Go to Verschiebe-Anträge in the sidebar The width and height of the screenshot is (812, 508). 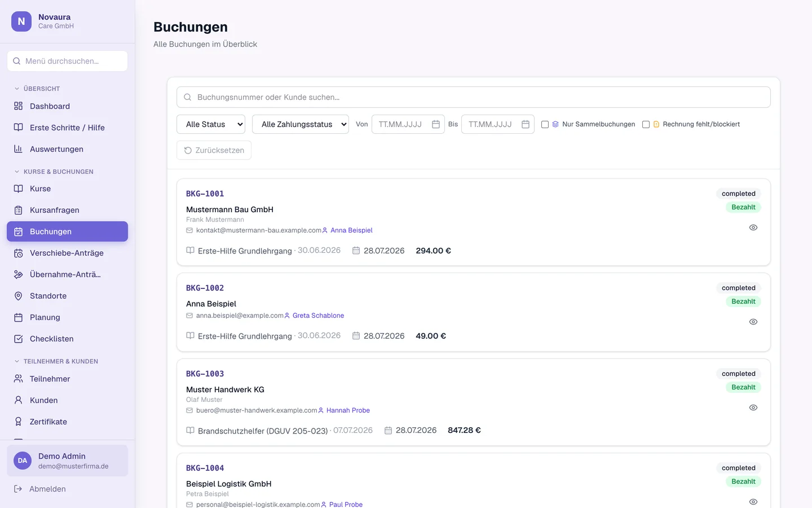tap(67, 253)
